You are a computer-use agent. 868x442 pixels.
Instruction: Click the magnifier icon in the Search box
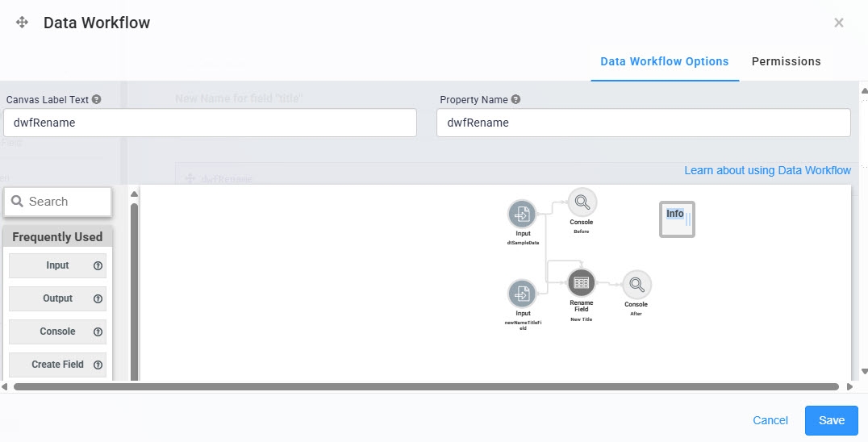[x=17, y=202]
